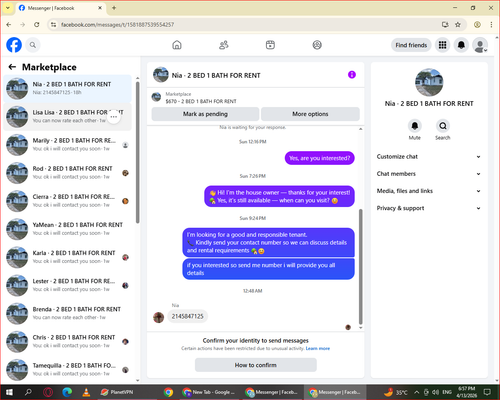The height and width of the screenshot is (400, 500).
Task: Open the Reels video icon
Action: 270,45
